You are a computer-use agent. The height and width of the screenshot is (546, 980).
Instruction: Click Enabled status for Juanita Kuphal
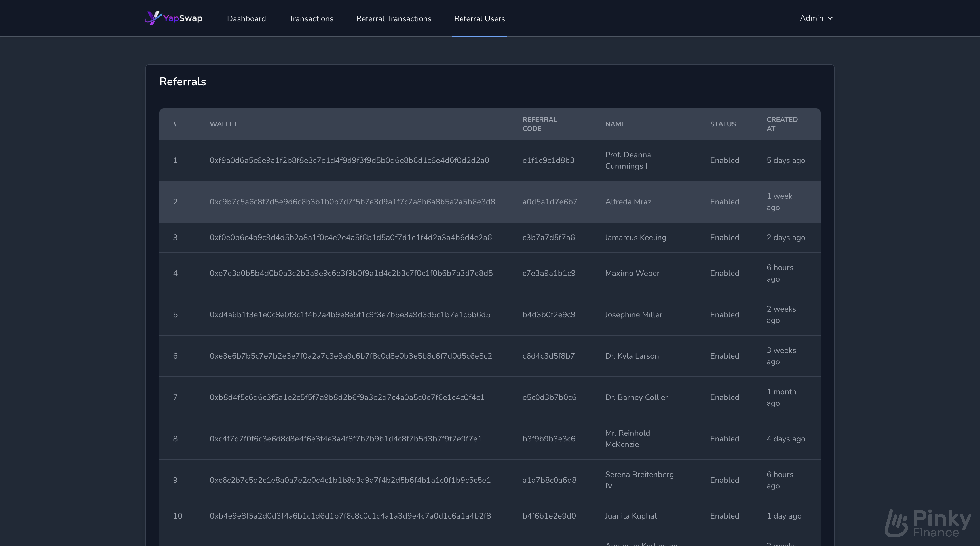point(724,516)
